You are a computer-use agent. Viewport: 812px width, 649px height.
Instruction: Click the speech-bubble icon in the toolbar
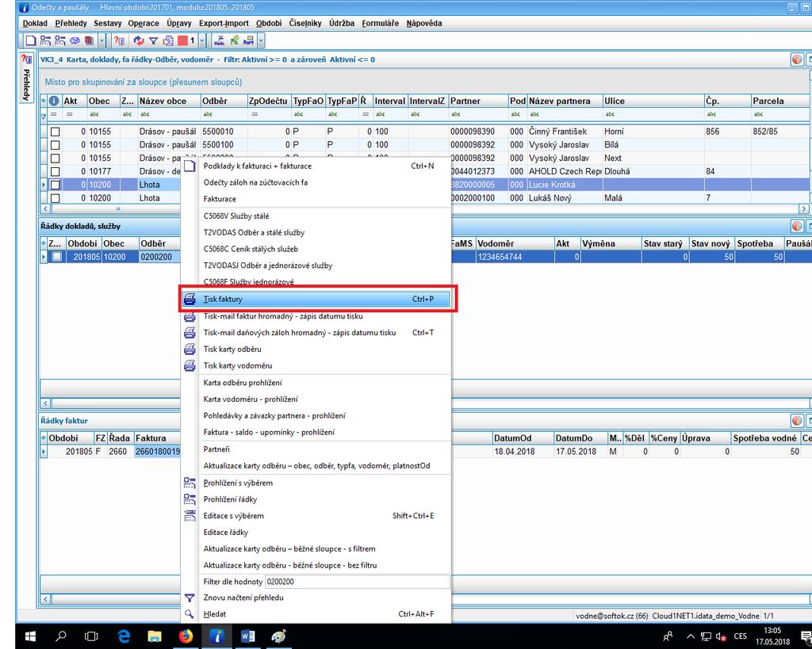click(x=75, y=40)
